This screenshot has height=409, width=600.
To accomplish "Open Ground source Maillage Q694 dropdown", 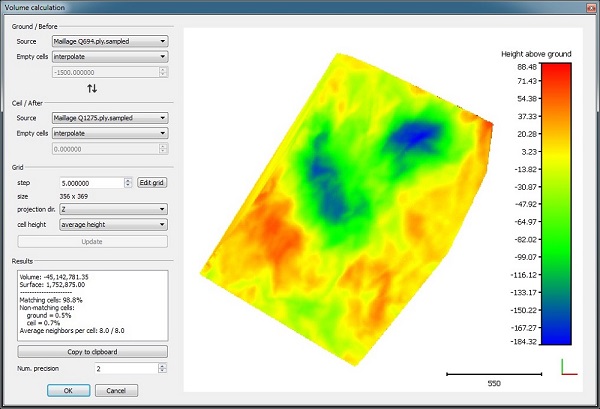I will point(110,41).
